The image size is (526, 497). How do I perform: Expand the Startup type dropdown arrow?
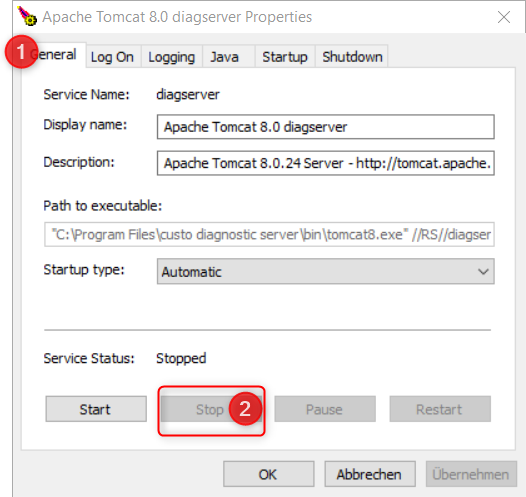point(483,271)
